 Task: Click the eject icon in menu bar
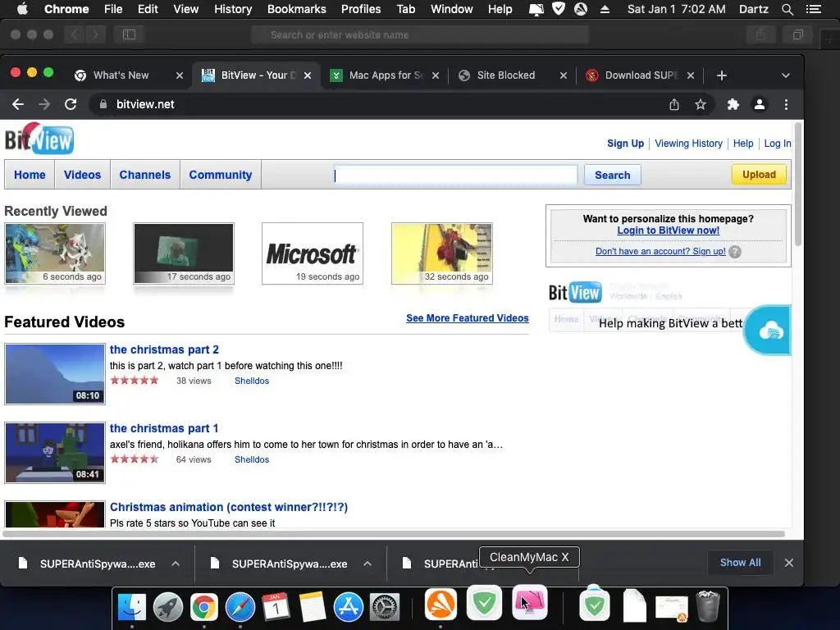coord(605,9)
